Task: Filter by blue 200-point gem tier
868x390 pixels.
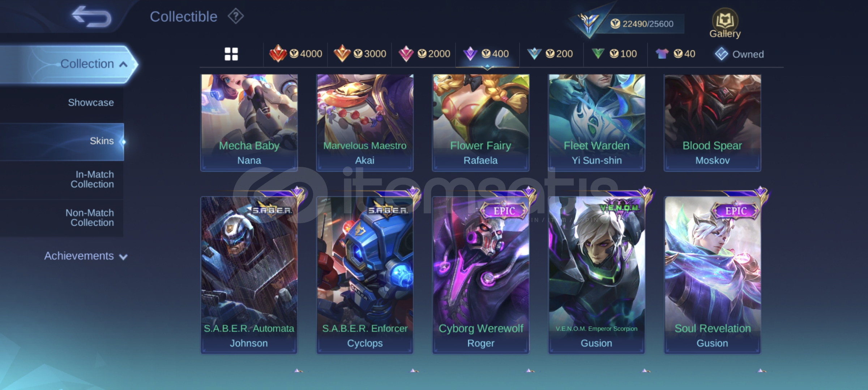Action: point(550,54)
